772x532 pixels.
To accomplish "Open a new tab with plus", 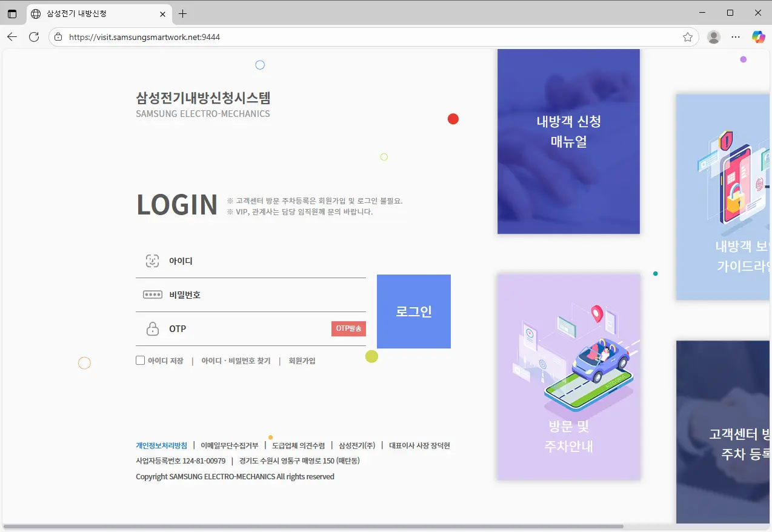I will coord(183,13).
